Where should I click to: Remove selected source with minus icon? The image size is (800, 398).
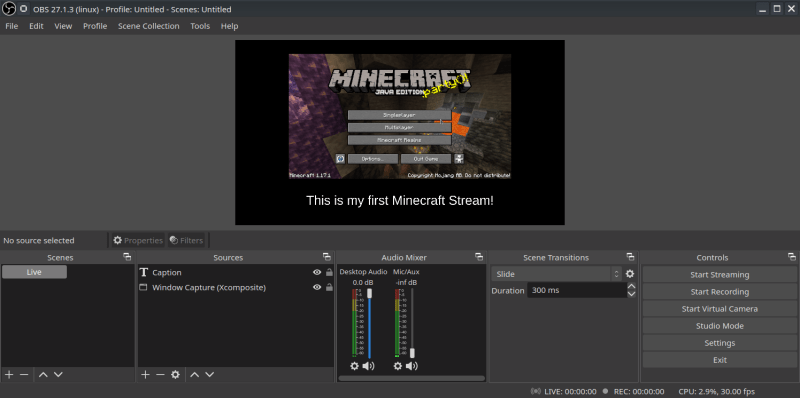pos(160,375)
